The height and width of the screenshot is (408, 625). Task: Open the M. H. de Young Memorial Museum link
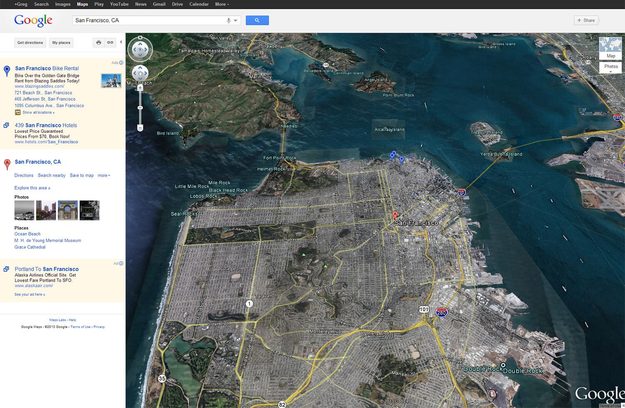point(48,240)
